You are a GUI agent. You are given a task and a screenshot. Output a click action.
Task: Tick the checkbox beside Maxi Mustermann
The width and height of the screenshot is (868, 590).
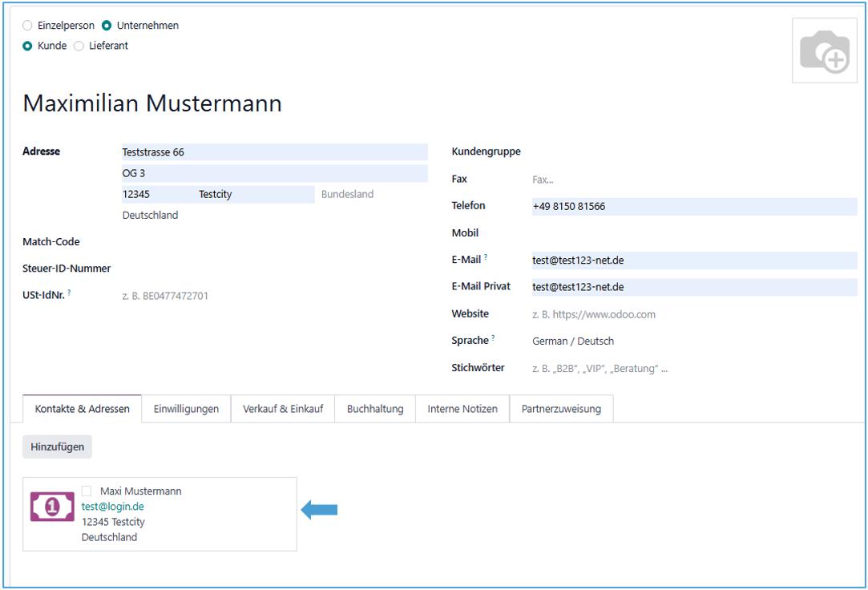(x=87, y=491)
